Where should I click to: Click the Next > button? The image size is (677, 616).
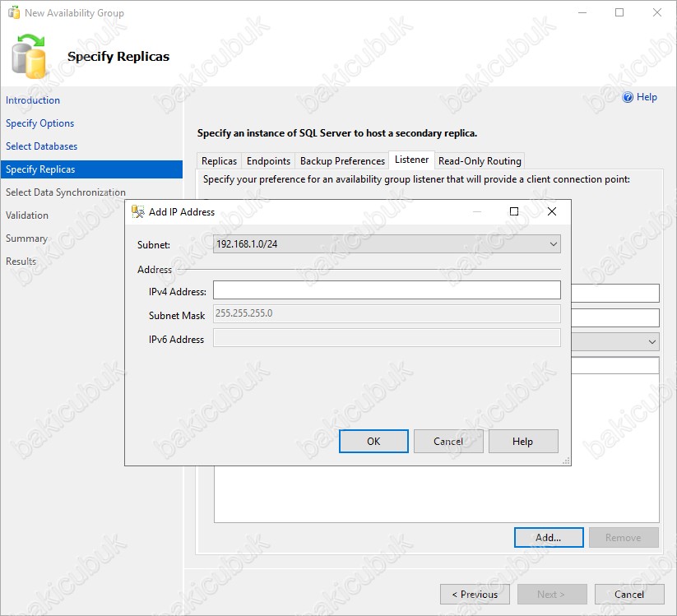click(x=552, y=595)
